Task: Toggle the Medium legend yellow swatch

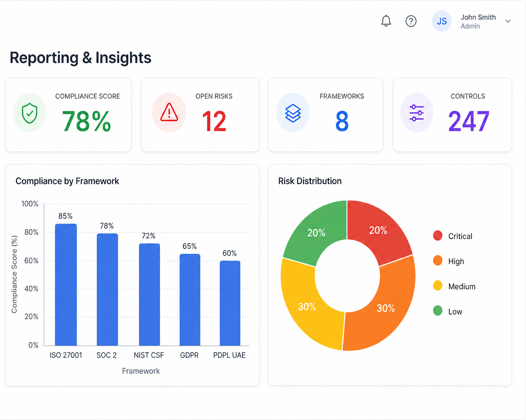Action: point(438,285)
